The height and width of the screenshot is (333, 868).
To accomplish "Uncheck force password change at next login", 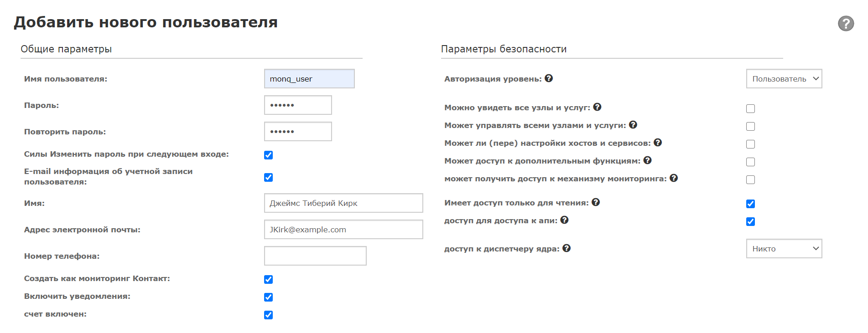I will pyautogui.click(x=268, y=155).
